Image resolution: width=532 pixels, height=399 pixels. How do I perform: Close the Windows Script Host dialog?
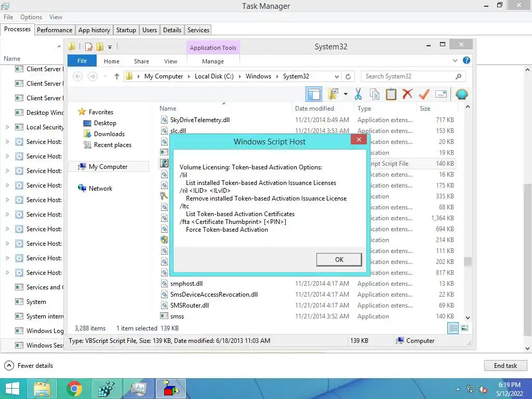point(358,139)
